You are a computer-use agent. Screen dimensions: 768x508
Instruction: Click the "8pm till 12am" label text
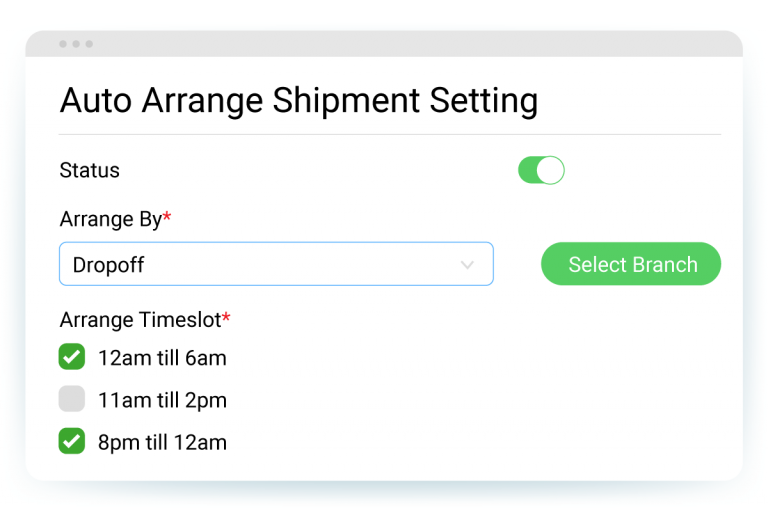click(162, 441)
